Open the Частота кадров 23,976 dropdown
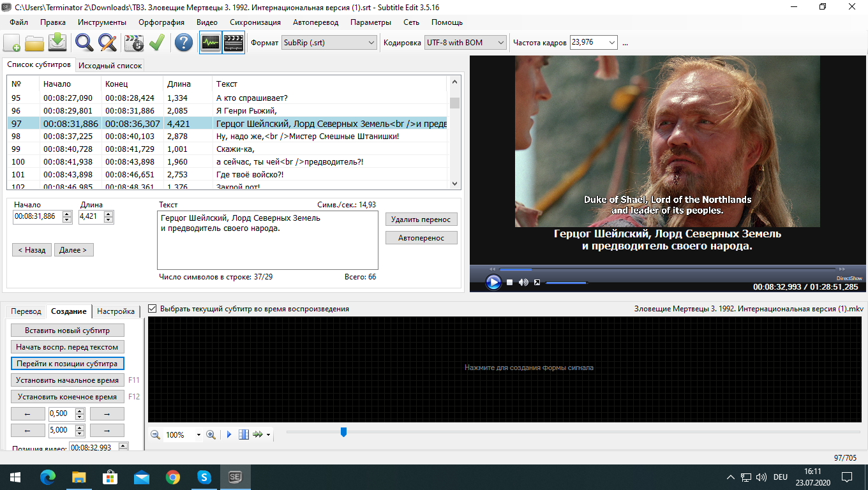The width and height of the screenshot is (868, 490). [x=594, y=43]
